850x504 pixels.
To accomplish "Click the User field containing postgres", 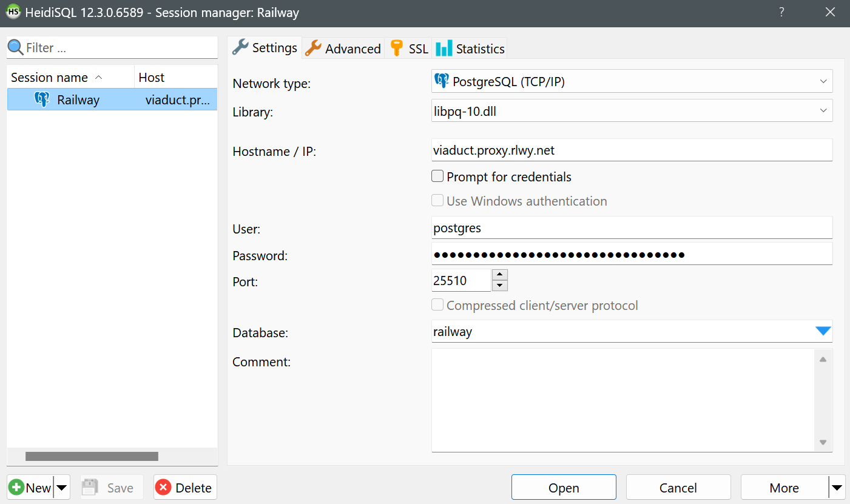I will (632, 227).
